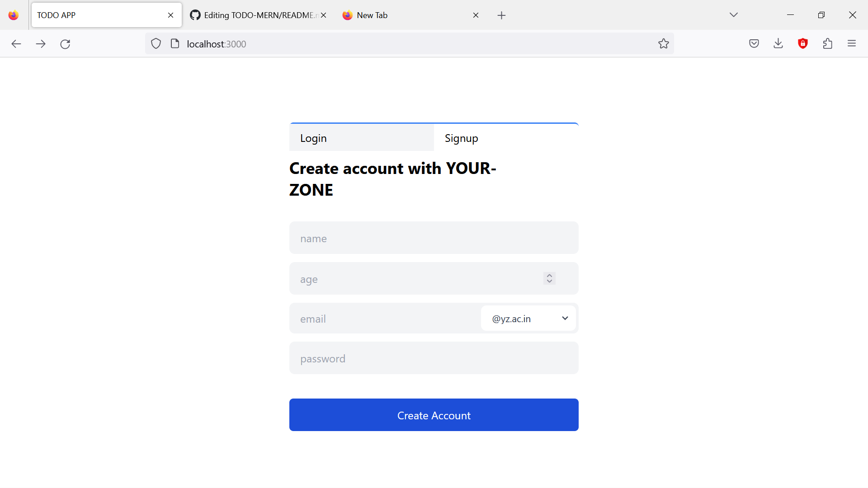The width and height of the screenshot is (868, 488).
Task: Click the Back navigation arrow
Action: tap(16, 44)
